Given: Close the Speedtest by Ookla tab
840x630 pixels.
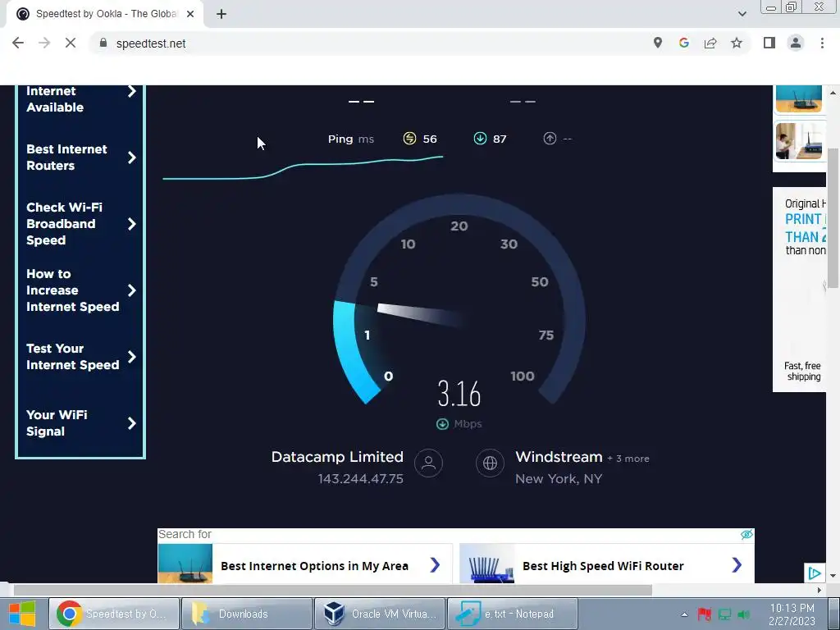Looking at the screenshot, I should [x=190, y=14].
